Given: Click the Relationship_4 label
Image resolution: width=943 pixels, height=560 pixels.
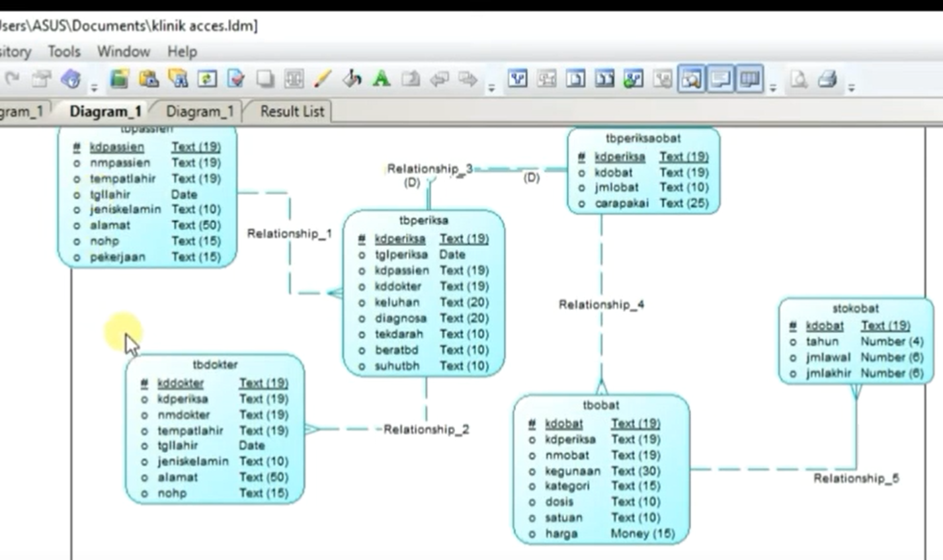Looking at the screenshot, I should tap(601, 304).
